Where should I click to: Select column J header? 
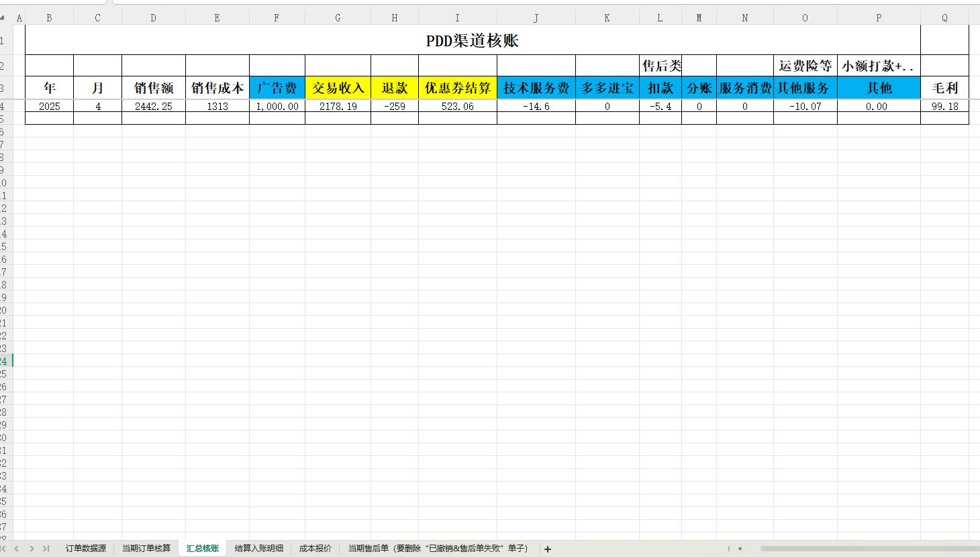pyautogui.click(x=536, y=18)
